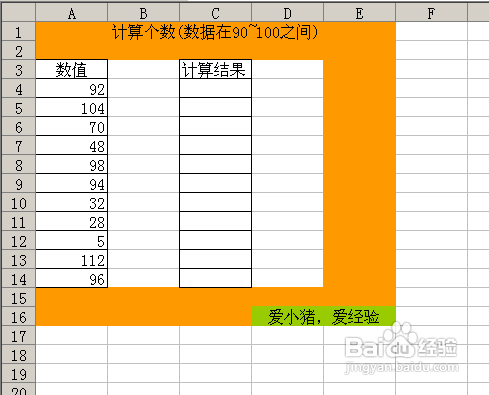The width and height of the screenshot is (489, 395).
Task: Select row 17 header
Action: [19, 336]
